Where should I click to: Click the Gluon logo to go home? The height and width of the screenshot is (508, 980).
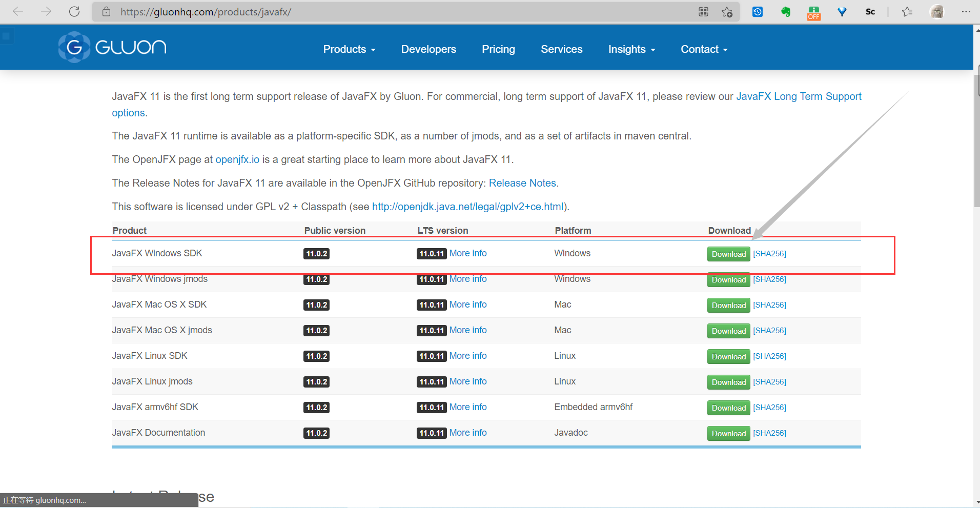tap(111, 47)
